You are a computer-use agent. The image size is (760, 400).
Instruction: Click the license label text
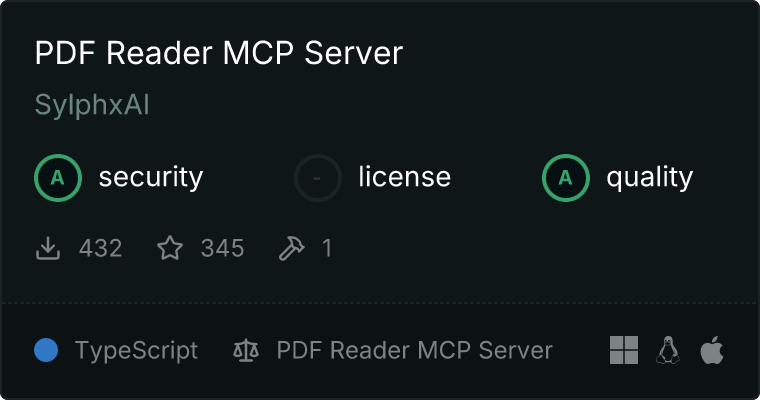pyautogui.click(x=405, y=176)
